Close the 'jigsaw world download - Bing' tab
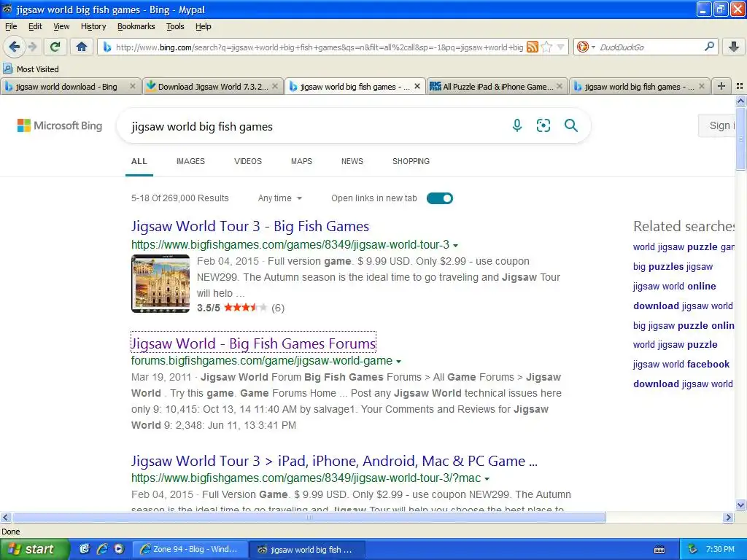Viewport: 747px width, 560px height. coord(133,86)
